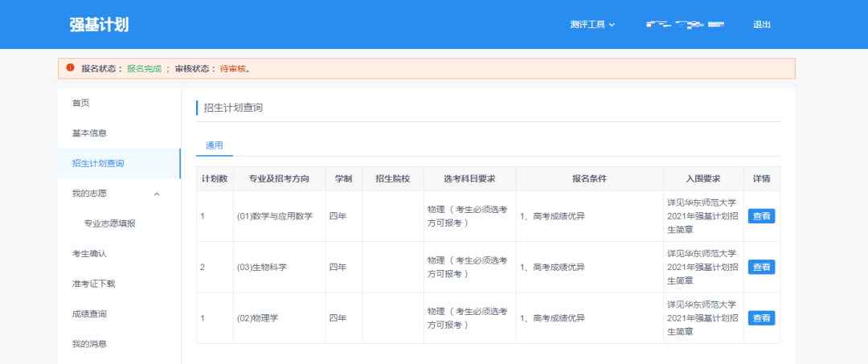Open the 测评工具 dropdown menu
Image resolution: width=868 pixels, height=364 pixels.
pos(592,24)
